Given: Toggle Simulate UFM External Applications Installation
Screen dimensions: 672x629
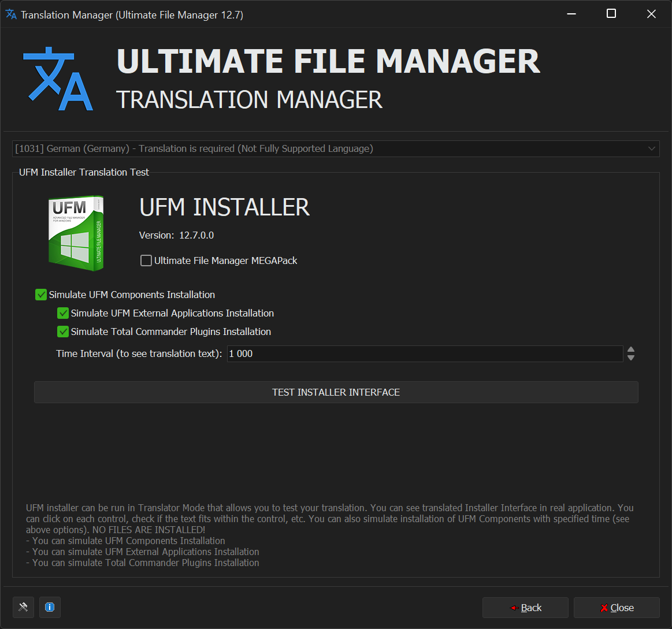Looking at the screenshot, I should click(63, 313).
